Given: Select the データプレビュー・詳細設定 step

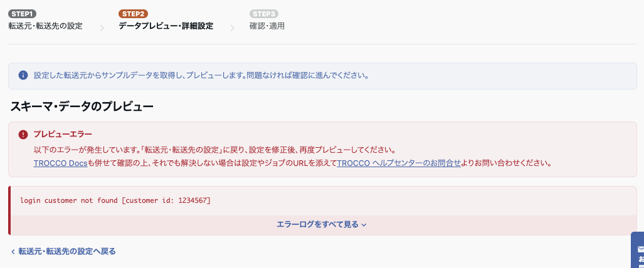Looking at the screenshot, I should [166, 26].
